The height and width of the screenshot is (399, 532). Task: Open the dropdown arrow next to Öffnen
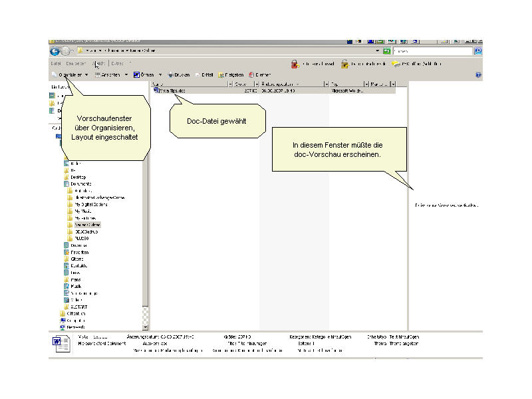(160, 75)
